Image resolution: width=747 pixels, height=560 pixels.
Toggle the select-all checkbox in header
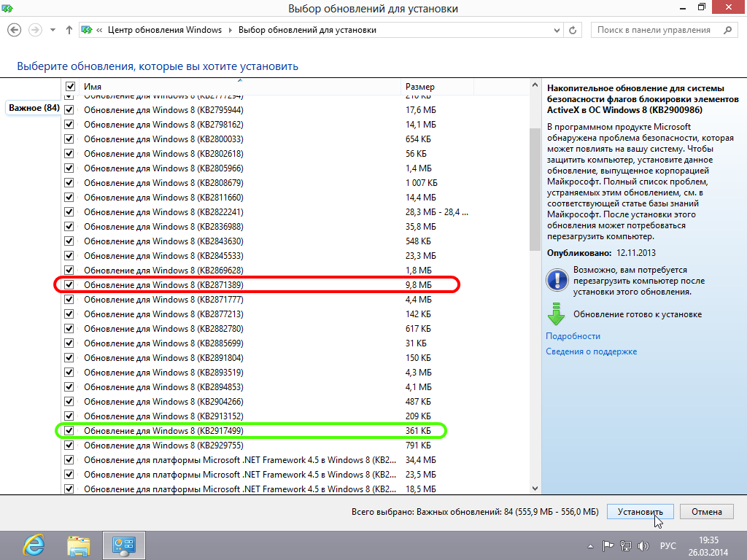(71, 87)
